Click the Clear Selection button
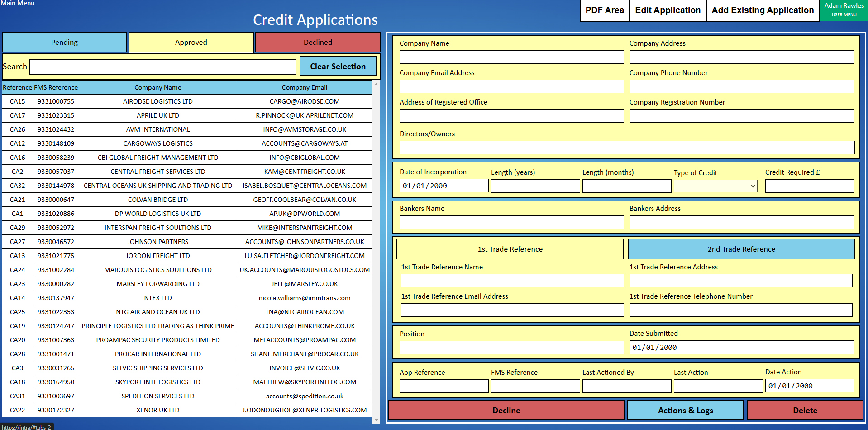 [338, 66]
